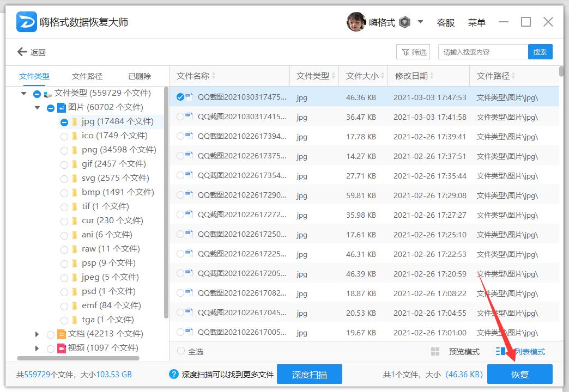Click the cur folder icon
Image resolution: width=569 pixels, height=392 pixels.
[x=74, y=221]
